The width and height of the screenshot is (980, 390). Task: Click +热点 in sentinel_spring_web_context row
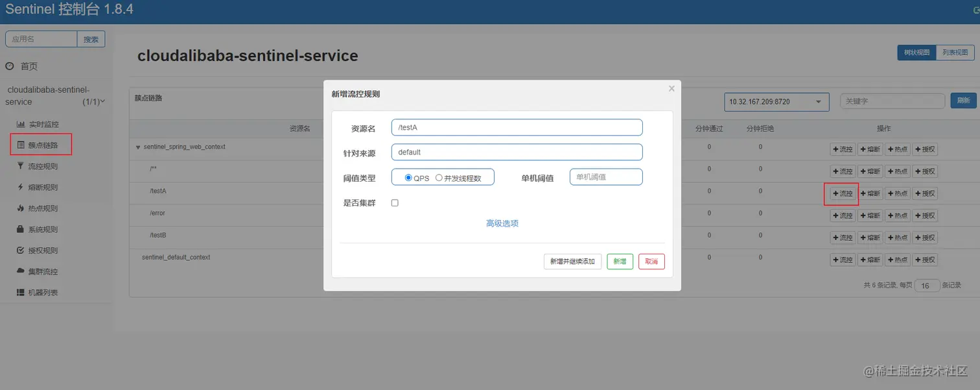point(898,150)
